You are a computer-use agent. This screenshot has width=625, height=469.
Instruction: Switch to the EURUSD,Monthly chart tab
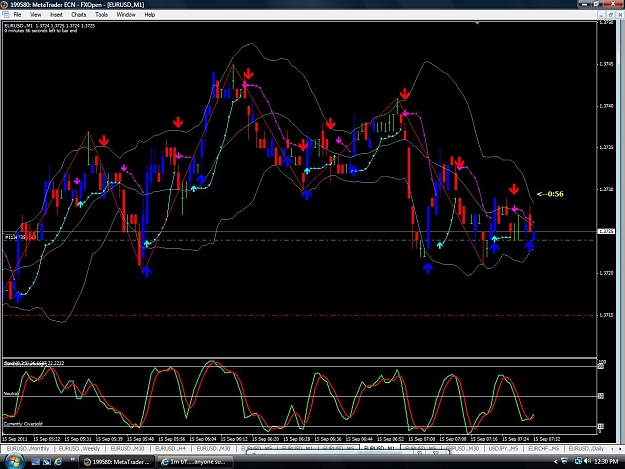(28, 448)
